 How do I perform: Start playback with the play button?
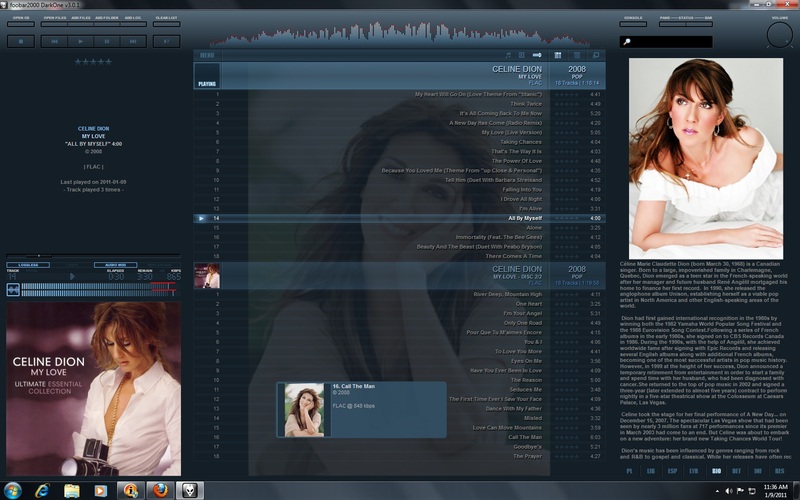click(81, 41)
